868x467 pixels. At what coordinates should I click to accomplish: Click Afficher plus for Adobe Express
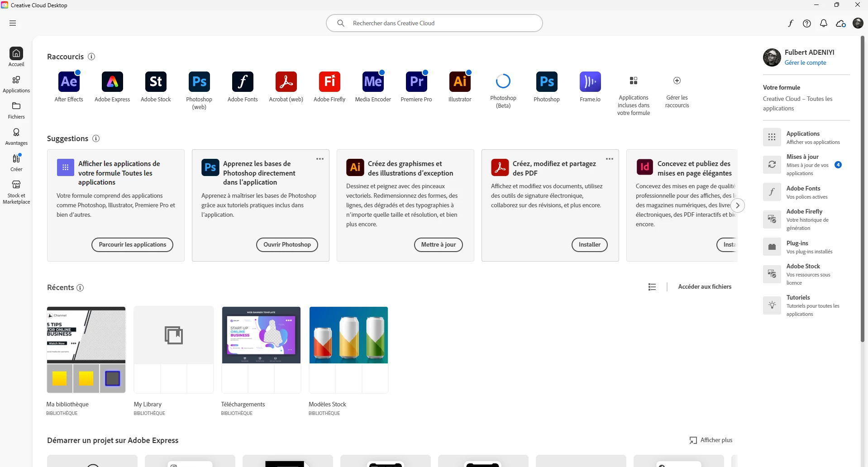pos(711,440)
